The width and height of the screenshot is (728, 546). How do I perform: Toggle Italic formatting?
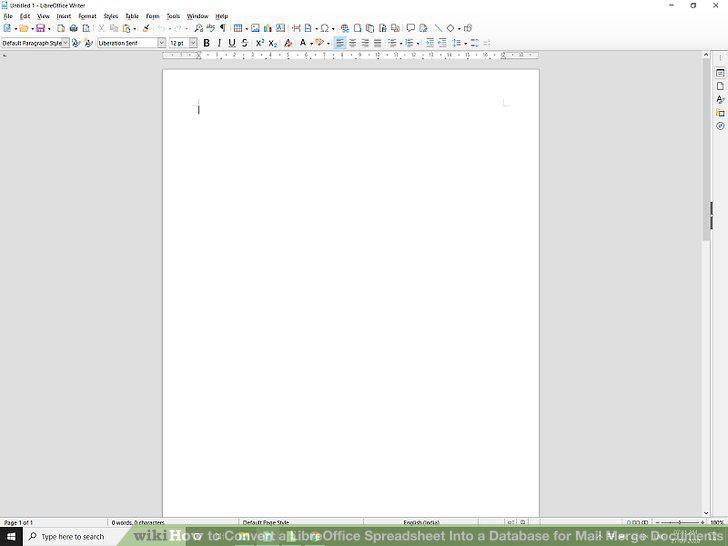coord(219,43)
